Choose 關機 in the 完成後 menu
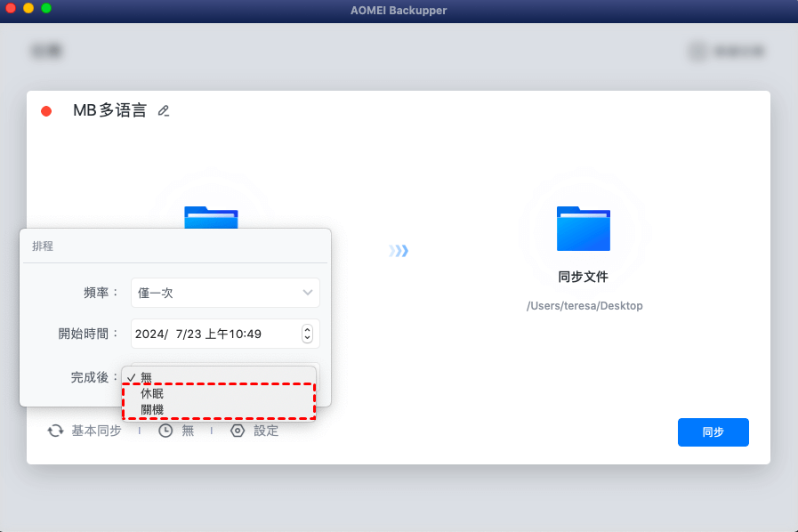The image size is (798, 532). pyautogui.click(x=219, y=409)
